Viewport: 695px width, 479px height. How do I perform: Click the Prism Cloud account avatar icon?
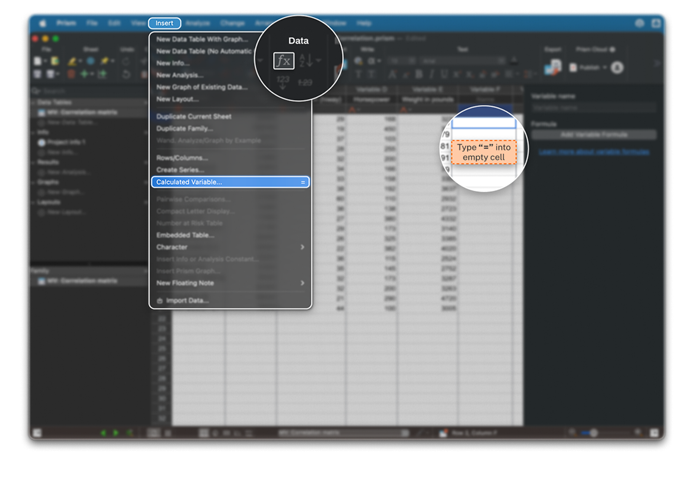pyautogui.click(x=617, y=67)
